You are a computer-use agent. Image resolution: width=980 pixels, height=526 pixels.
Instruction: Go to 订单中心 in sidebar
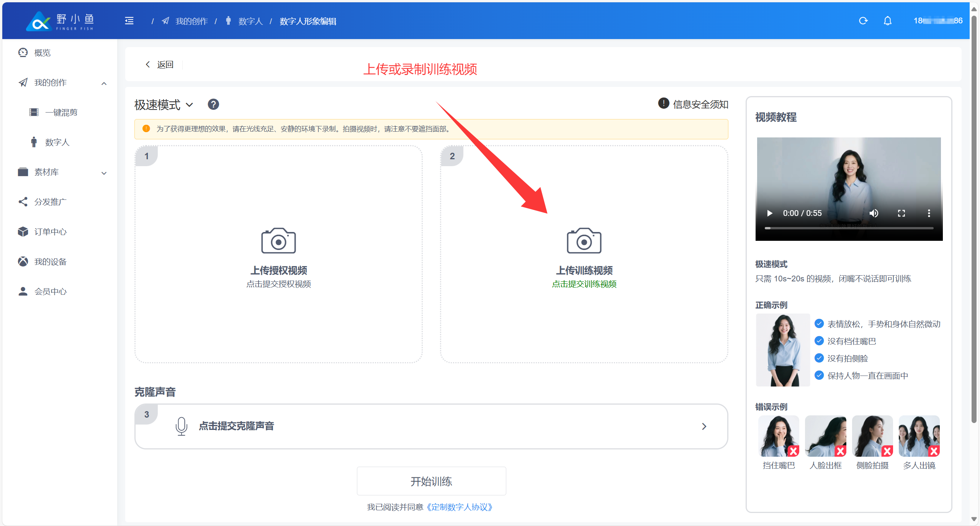pos(50,232)
